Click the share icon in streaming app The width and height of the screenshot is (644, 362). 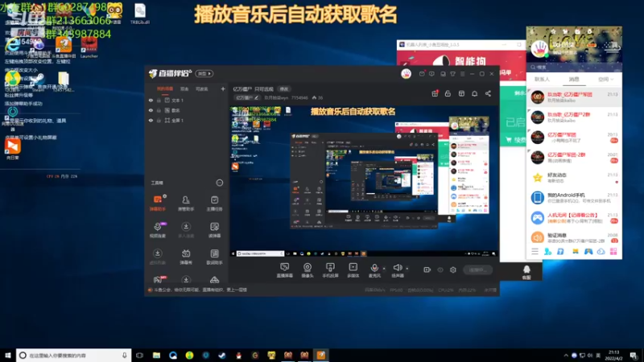[488, 93]
